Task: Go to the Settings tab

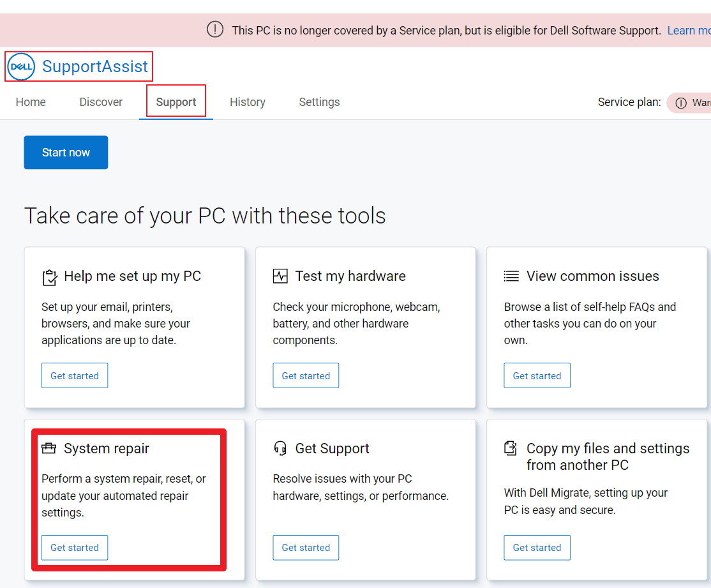Action: click(319, 102)
